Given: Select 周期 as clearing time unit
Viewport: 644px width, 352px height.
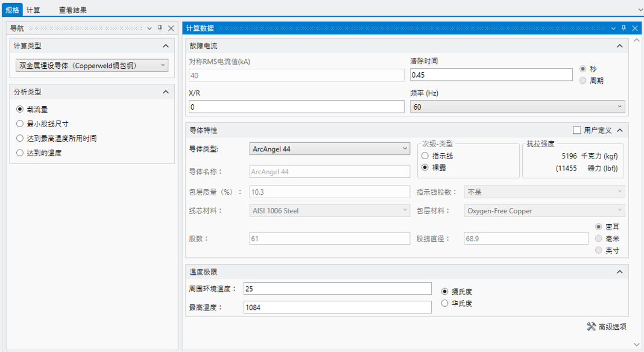Looking at the screenshot, I should (x=582, y=80).
